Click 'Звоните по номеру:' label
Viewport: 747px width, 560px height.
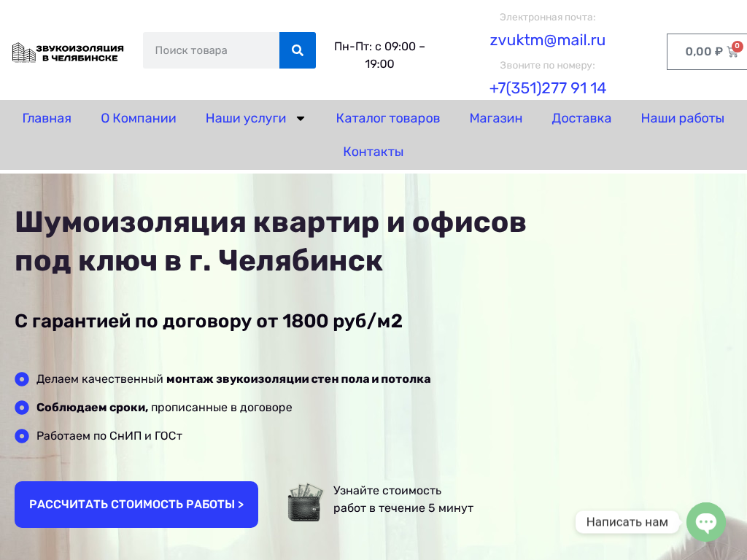pos(547,65)
